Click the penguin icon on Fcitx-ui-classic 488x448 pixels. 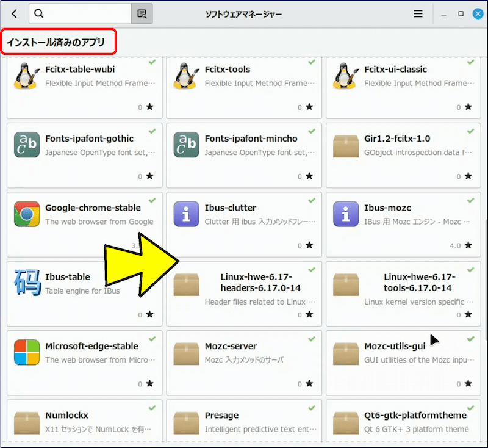tap(345, 76)
